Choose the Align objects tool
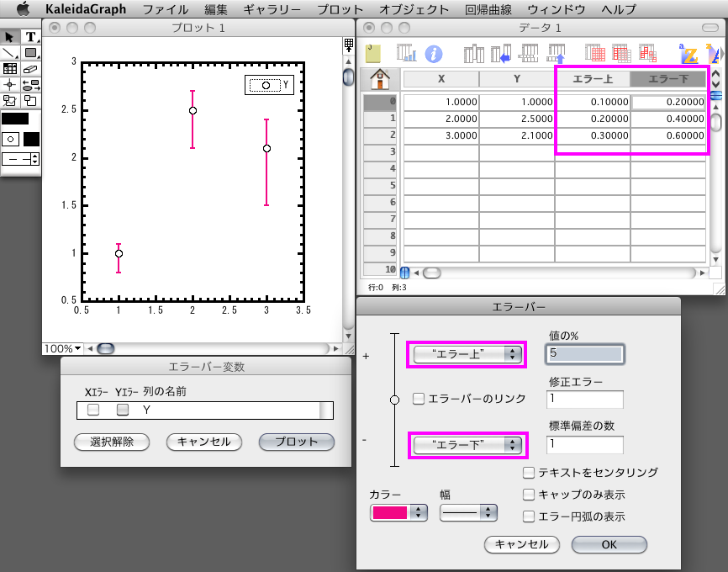 point(30,85)
